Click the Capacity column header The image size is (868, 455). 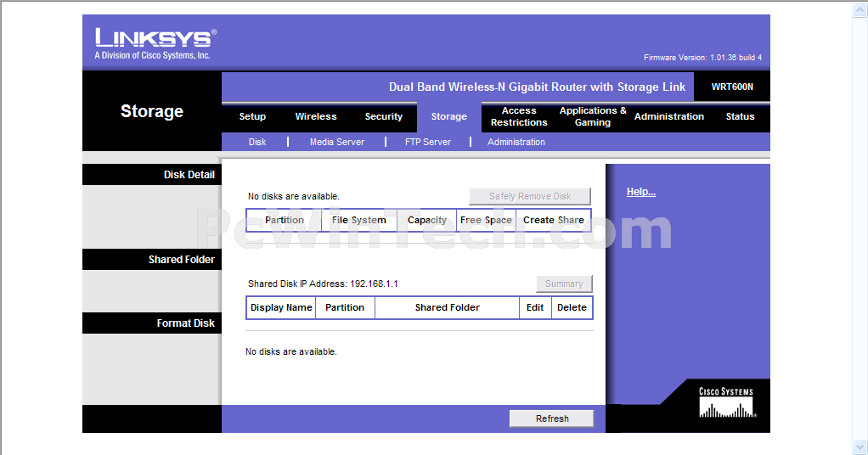click(x=427, y=221)
